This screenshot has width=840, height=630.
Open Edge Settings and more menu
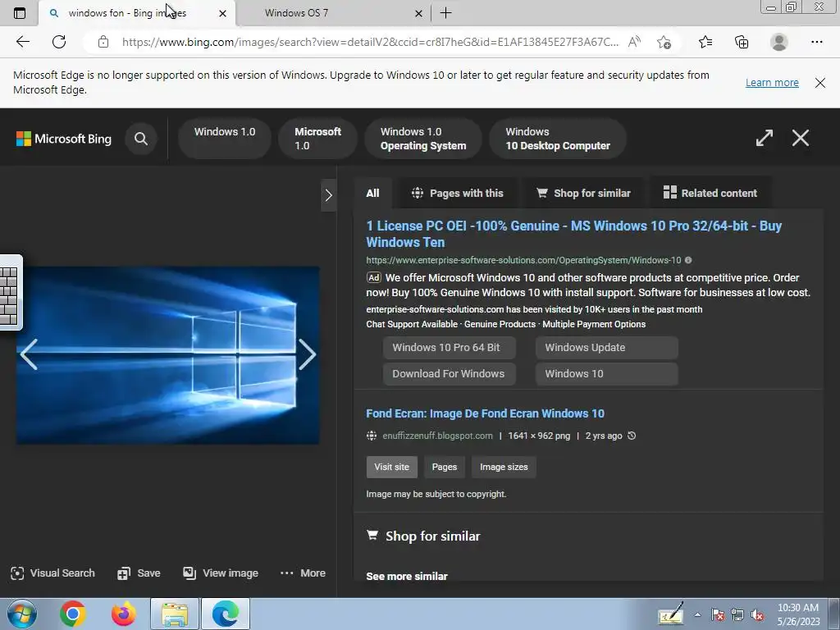(x=816, y=42)
